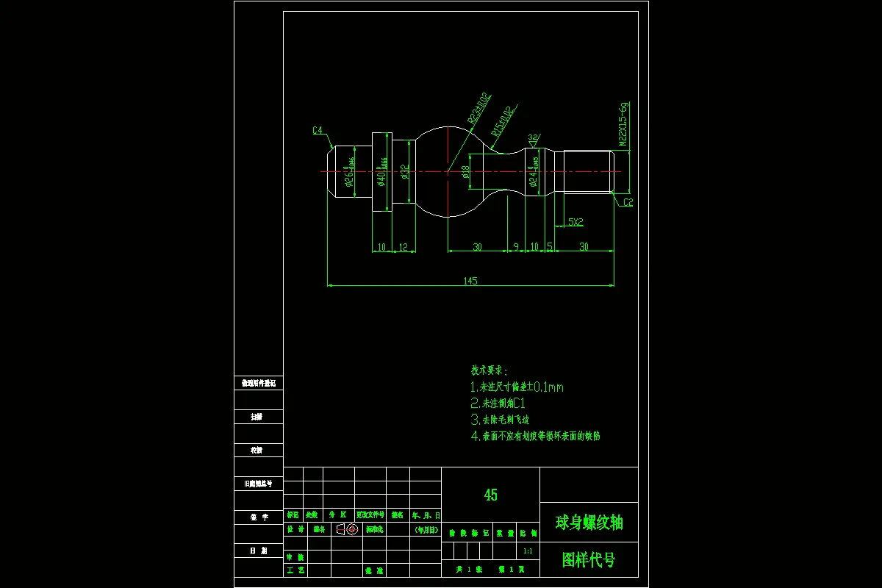Click the 日期 side cell
Screen dimensions: 882x588
click(259, 551)
